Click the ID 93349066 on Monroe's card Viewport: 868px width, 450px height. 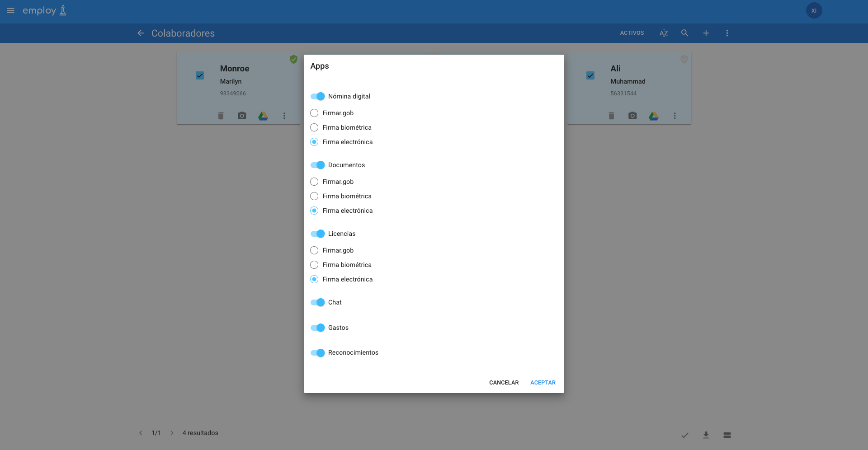point(233,94)
